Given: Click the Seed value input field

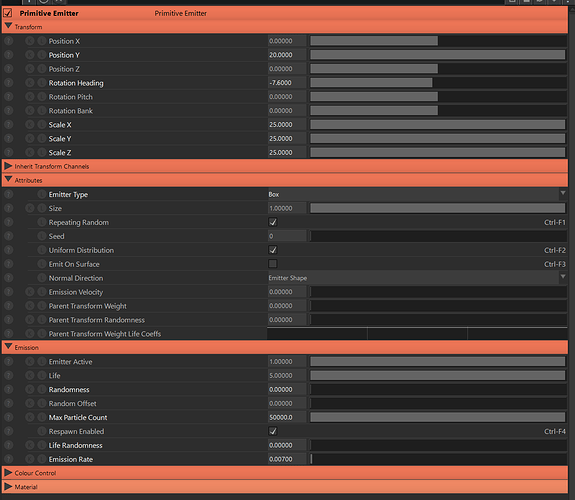Looking at the screenshot, I should point(287,236).
